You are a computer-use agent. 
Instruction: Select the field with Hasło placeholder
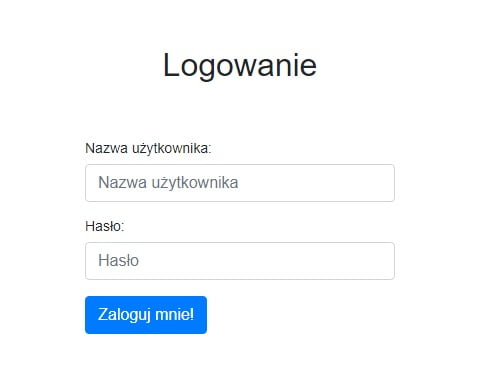click(240, 261)
